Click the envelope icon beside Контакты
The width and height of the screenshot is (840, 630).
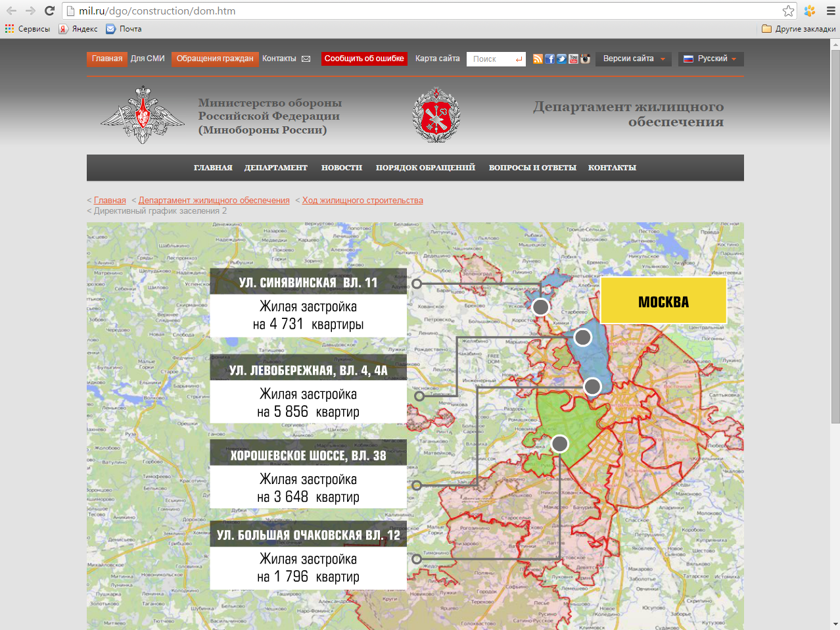pos(306,59)
